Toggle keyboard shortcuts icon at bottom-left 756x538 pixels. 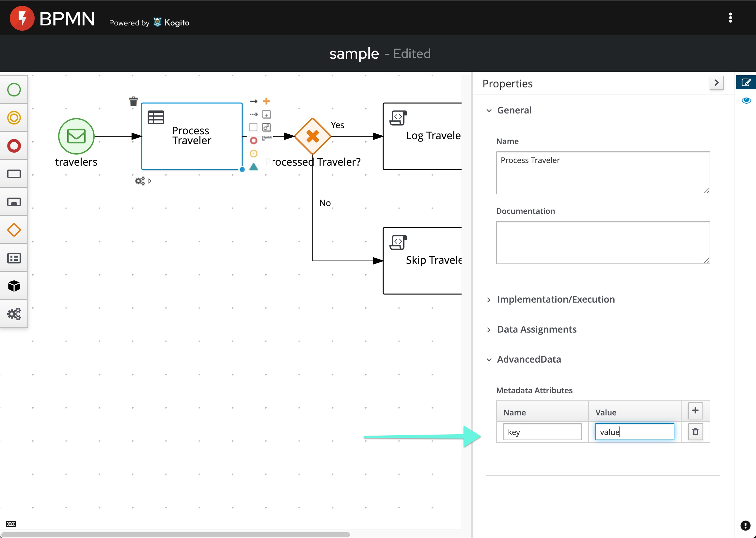(x=11, y=524)
